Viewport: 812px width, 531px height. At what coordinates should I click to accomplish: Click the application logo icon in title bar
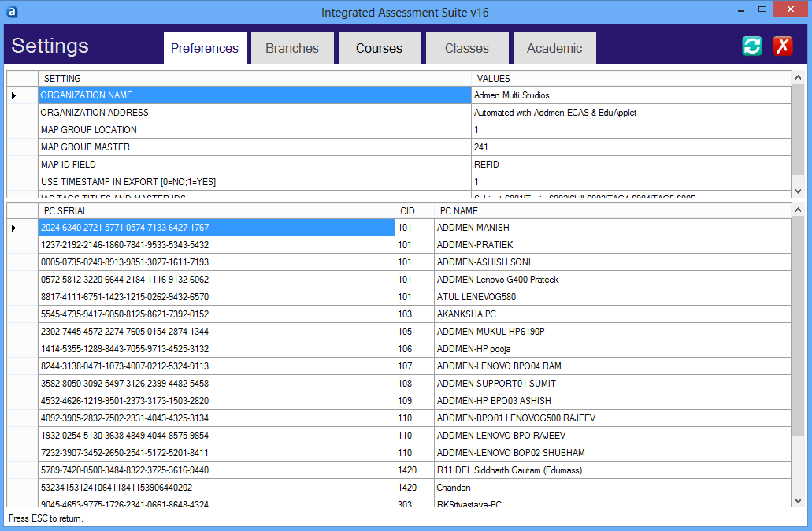11,12
